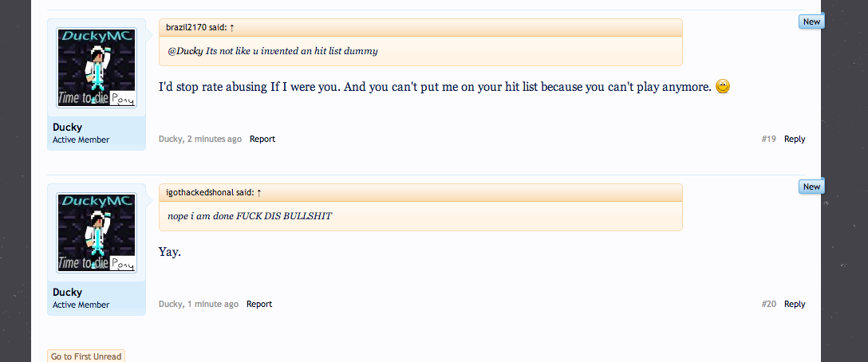868x362 pixels.
Task: Open Ducky username in post #19 sidebar
Action: pos(68,128)
